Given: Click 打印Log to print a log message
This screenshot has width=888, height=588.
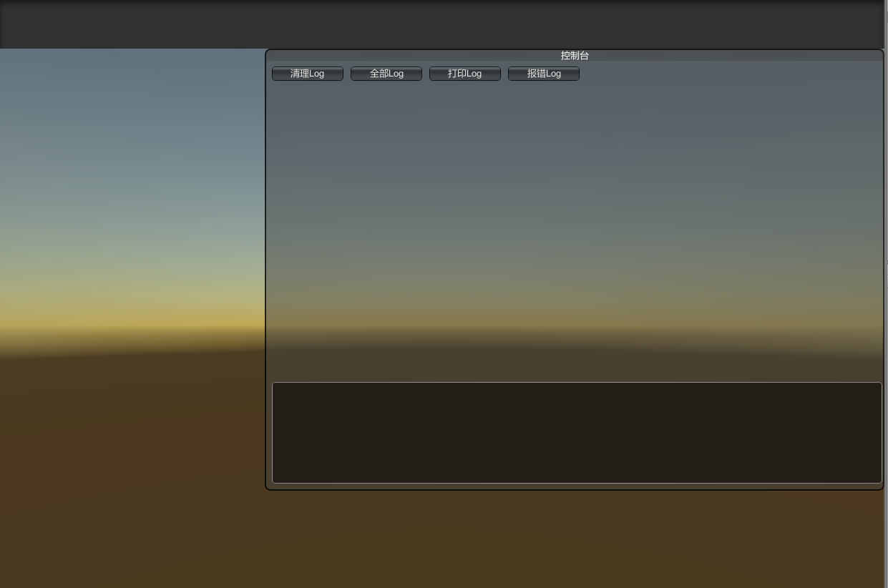Looking at the screenshot, I should (464, 74).
